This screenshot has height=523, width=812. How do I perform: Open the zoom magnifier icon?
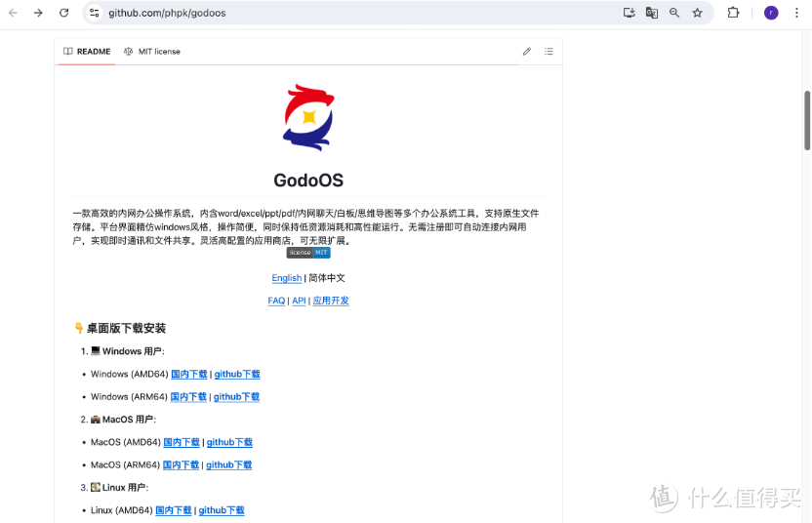[x=674, y=13]
